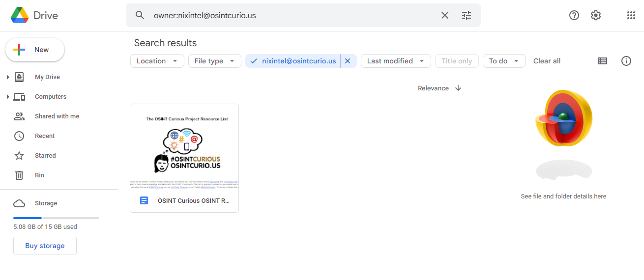The height and width of the screenshot is (280, 644).
Task: Switch to list layout icon
Action: click(603, 61)
